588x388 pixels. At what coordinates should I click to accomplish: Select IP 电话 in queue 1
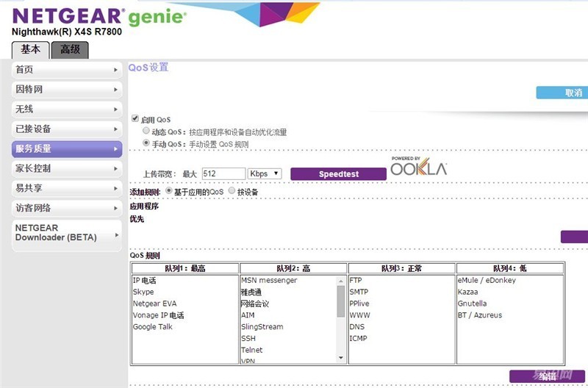click(x=144, y=281)
